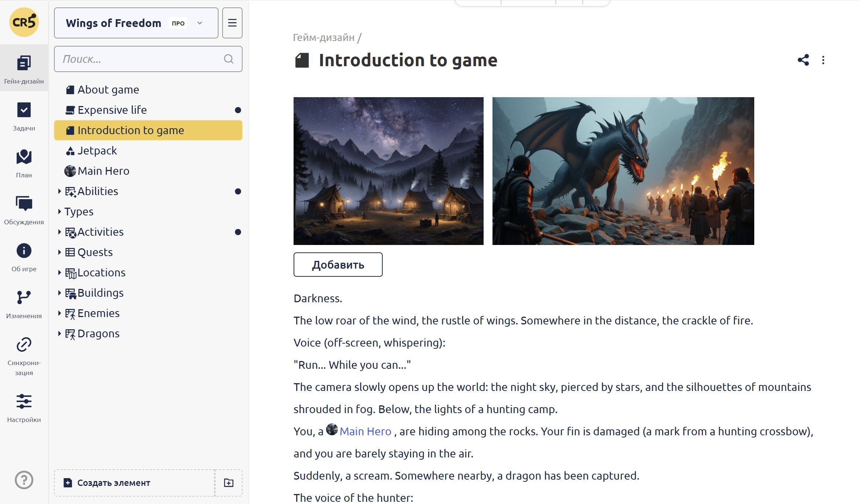Select Jetpack in the sidebar tree
Screen dimensions: 860x504
(x=97, y=151)
